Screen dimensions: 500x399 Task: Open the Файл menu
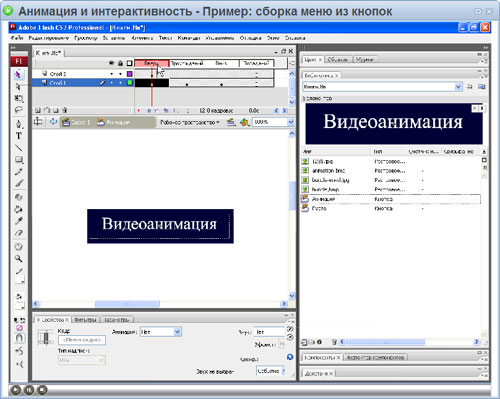pyautogui.click(x=17, y=38)
